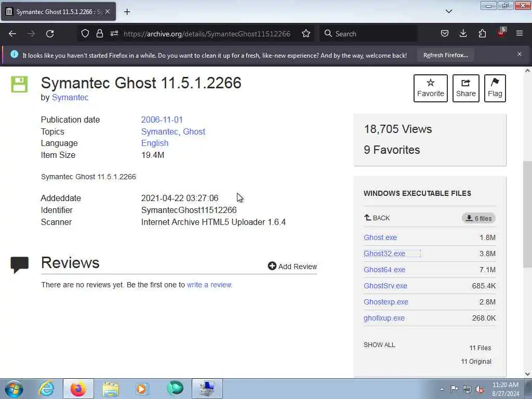This screenshot has height=399, width=532.
Task: Click the Refresh Firefox... button
Action: (445, 55)
